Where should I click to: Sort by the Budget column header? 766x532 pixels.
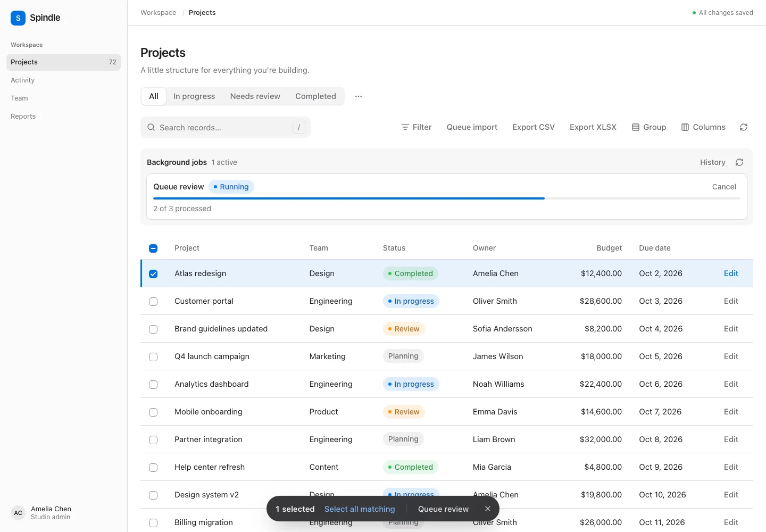coord(609,248)
